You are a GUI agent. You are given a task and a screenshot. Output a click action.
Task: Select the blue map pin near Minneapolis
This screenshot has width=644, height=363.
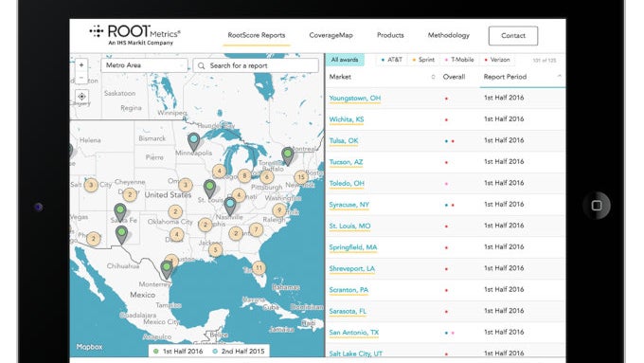pos(193,142)
